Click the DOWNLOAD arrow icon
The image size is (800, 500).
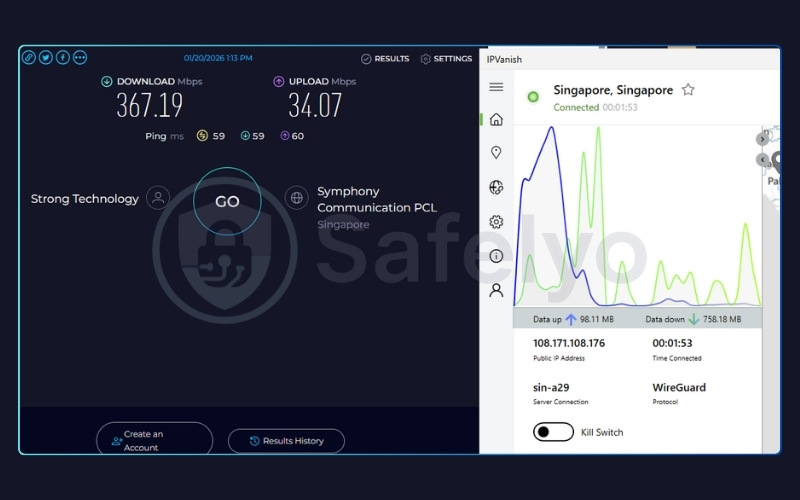[107, 81]
